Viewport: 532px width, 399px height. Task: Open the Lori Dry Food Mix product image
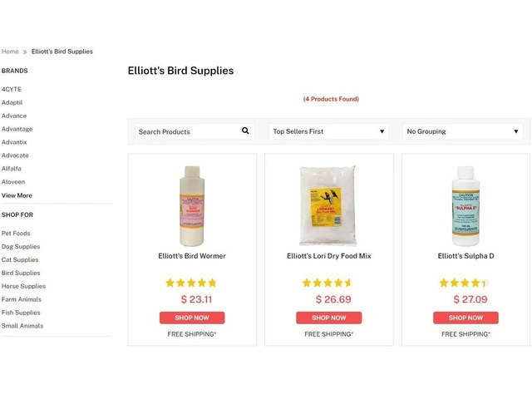click(328, 206)
